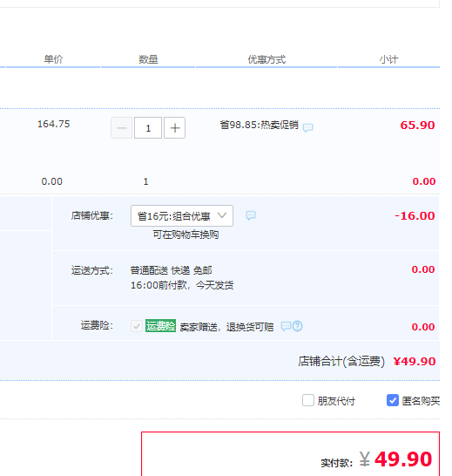This screenshot has width=452, height=476.
Task: Click chat icon after 退换货可赔
Action: 286,326
